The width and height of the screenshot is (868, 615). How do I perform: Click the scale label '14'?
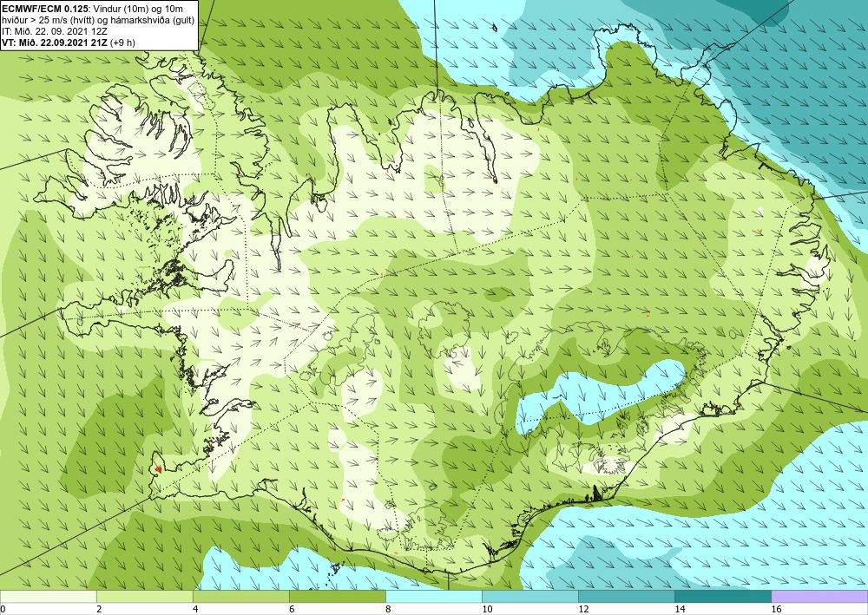click(680, 610)
